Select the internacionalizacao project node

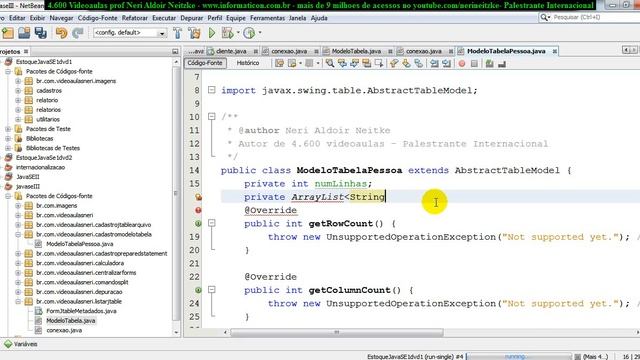pos(40,167)
